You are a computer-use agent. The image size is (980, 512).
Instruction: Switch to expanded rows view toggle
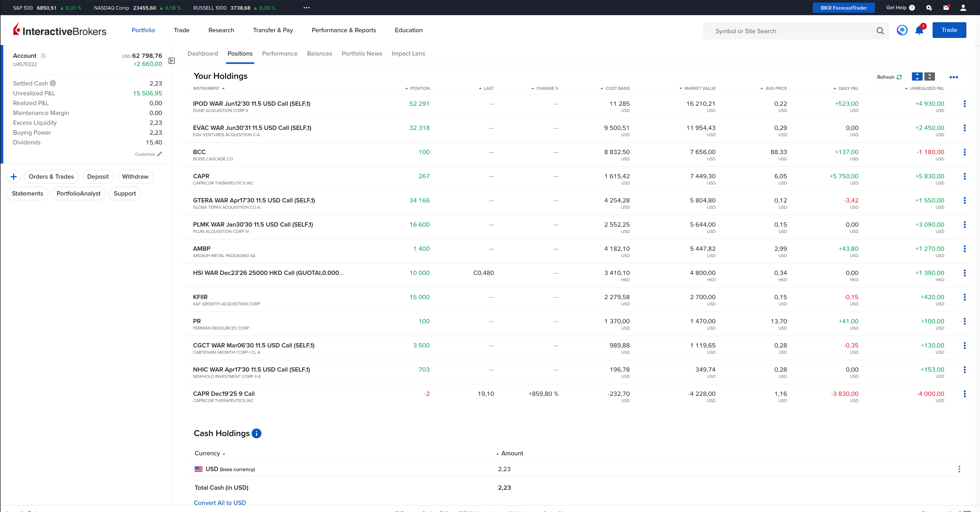(x=917, y=77)
